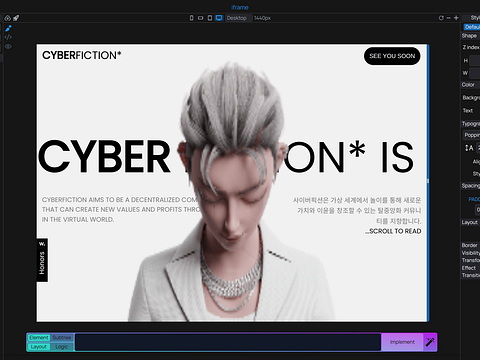Click the refresh canvas icon
This screenshot has height=360, width=480.
pyautogui.click(x=441, y=18)
